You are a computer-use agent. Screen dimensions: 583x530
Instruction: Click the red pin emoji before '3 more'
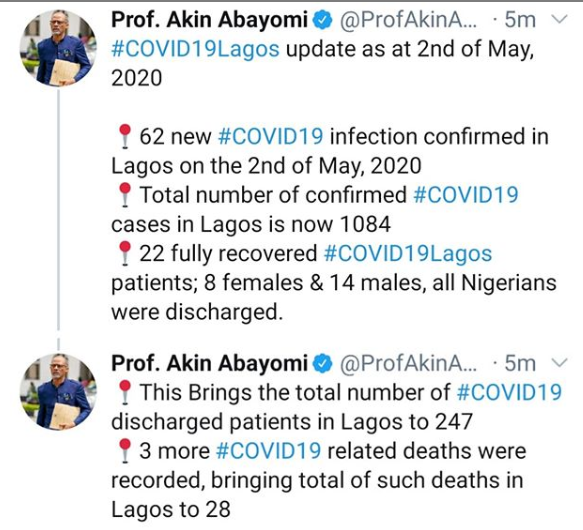(125, 451)
